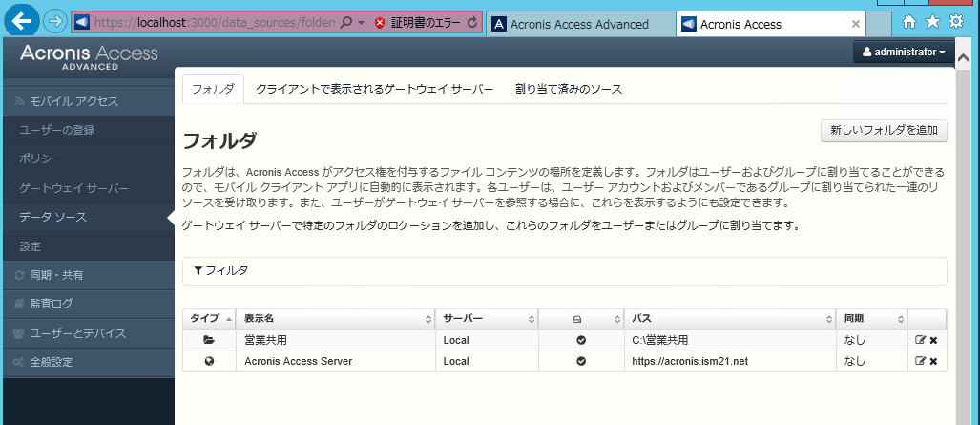This screenshot has height=425, width=980.
Task: Open クライアントで表示されるゲートウェイ サーバー tab
Action: pyautogui.click(x=374, y=89)
